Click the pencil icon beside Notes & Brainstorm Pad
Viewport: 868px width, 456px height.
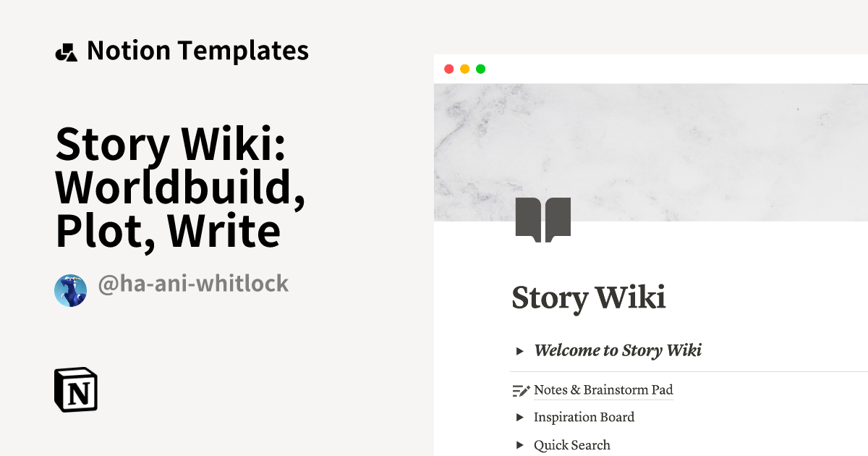pyautogui.click(x=521, y=391)
